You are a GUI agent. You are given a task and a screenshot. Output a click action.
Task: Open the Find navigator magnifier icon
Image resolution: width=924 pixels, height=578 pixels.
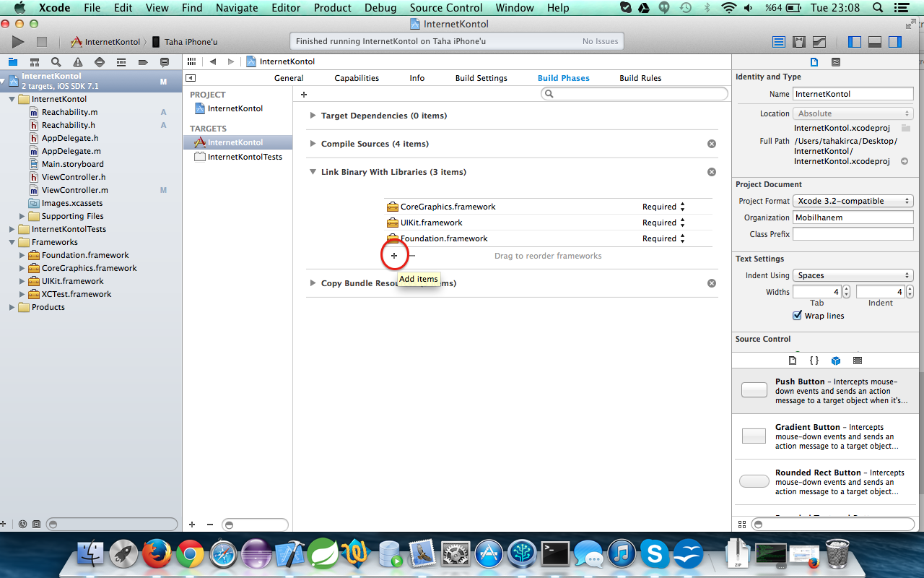tap(56, 62)
